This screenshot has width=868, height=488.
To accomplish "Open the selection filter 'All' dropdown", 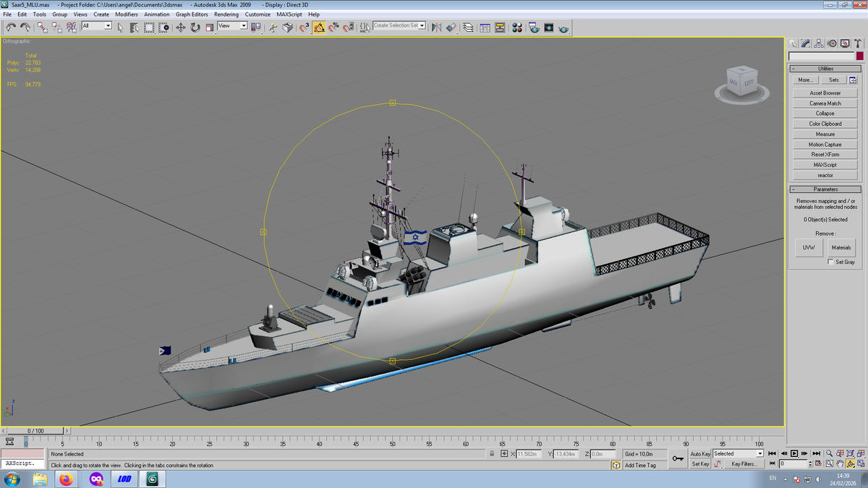I will pyautogui.click(x=97, y=26).
